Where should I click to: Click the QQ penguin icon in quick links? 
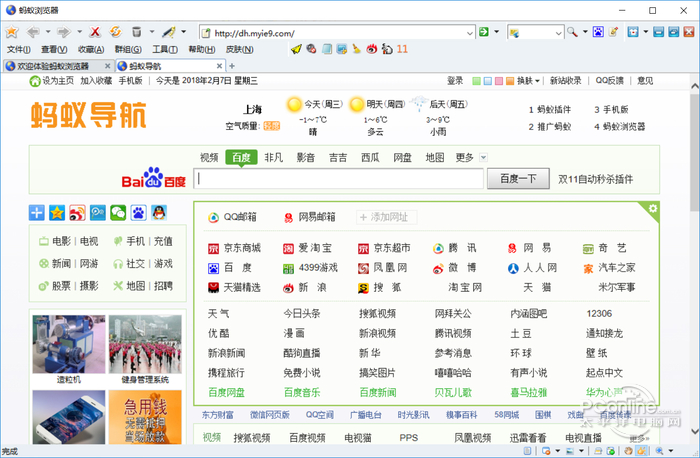(x=157, y=212)
